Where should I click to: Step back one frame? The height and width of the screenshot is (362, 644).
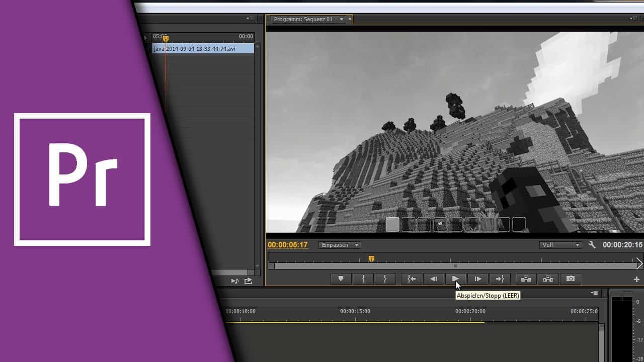pyautogui.click(x=433, y=279)
